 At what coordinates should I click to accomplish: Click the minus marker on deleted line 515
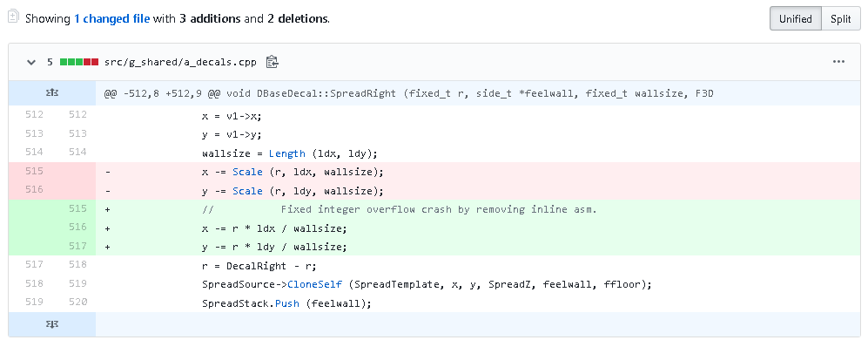108,172
